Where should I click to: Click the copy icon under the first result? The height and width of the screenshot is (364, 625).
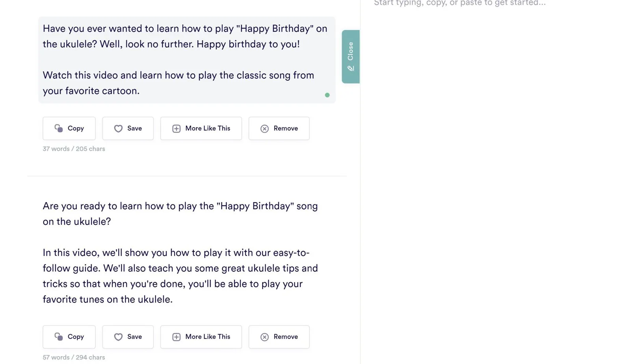(x=59, y=128)
